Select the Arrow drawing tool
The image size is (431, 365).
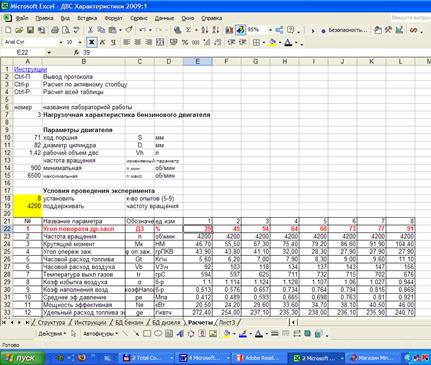(x=136, y=333)
